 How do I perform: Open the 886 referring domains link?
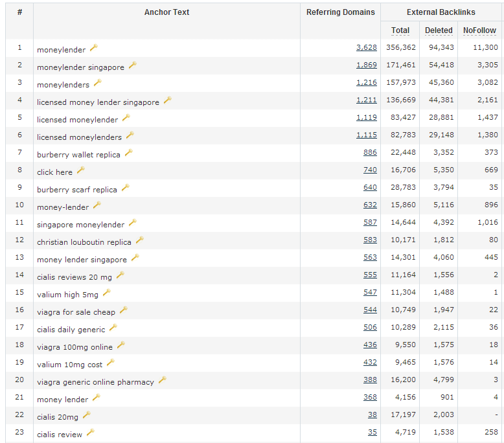click(370, 152)
